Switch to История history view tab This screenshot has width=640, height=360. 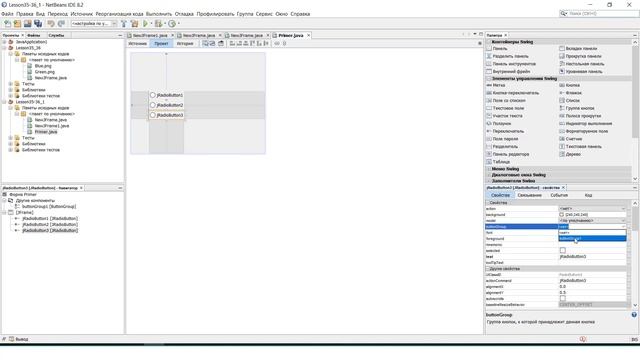(x=185, y=43)
